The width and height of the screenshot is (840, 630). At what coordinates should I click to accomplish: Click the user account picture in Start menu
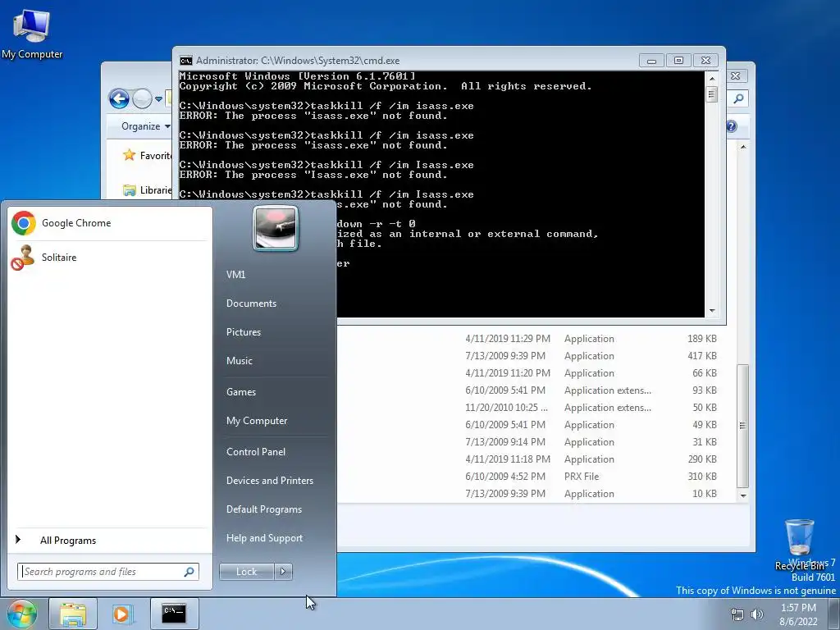[276, 228]
